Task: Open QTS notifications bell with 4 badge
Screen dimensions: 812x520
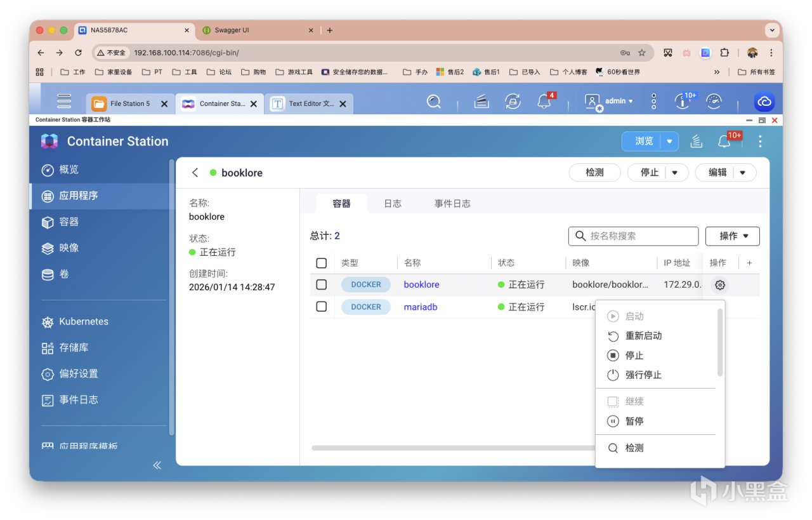Action: pyautogui.click(x=545, y=100)
